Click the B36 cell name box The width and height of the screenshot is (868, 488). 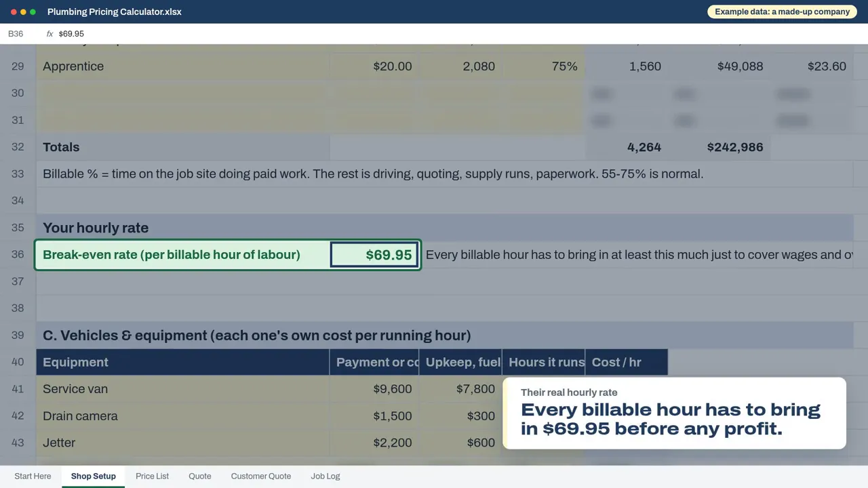pos(16,34)
